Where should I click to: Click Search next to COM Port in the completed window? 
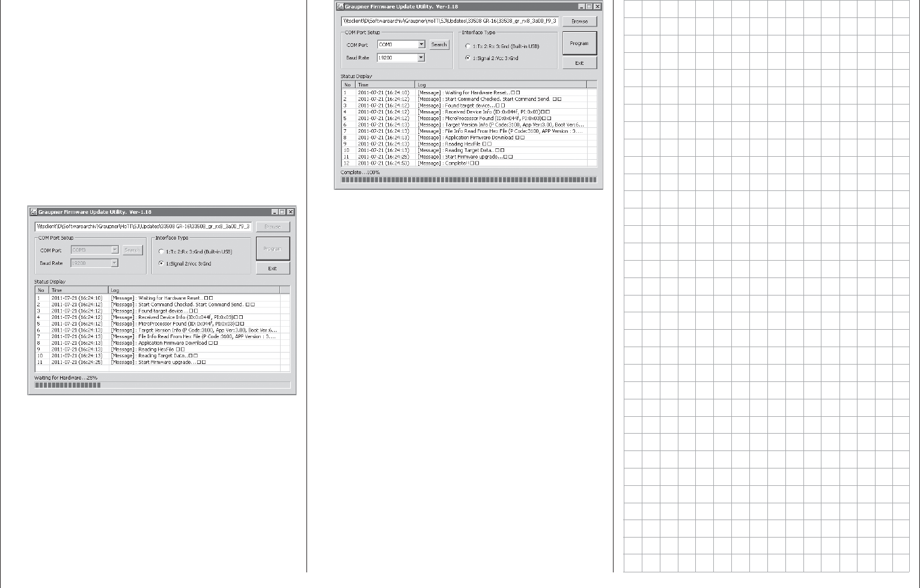[439, 44]
